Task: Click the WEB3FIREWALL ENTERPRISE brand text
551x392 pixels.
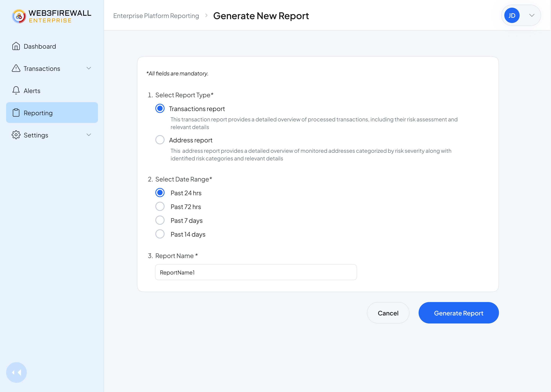Action: [x=60, y=16]
